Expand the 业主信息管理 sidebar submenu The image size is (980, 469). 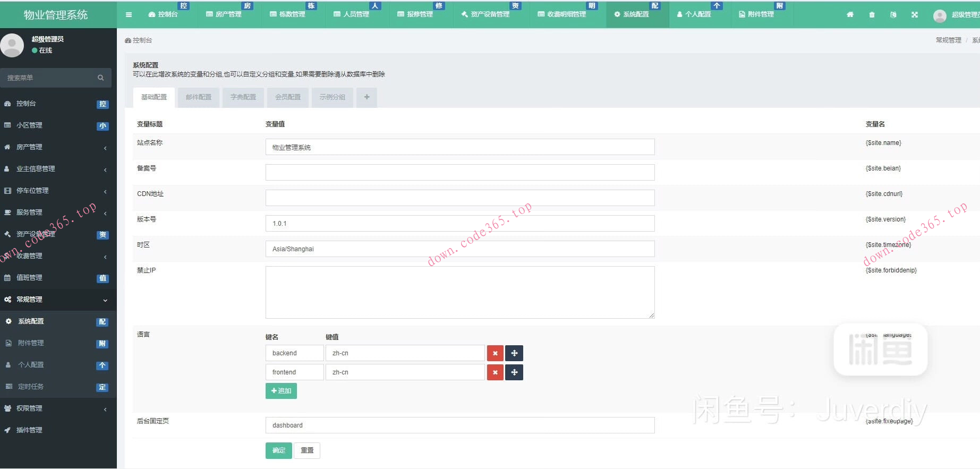[105, 169]
